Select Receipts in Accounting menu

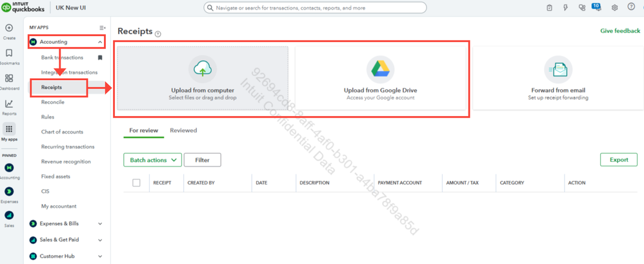click(x=52, y=87)
